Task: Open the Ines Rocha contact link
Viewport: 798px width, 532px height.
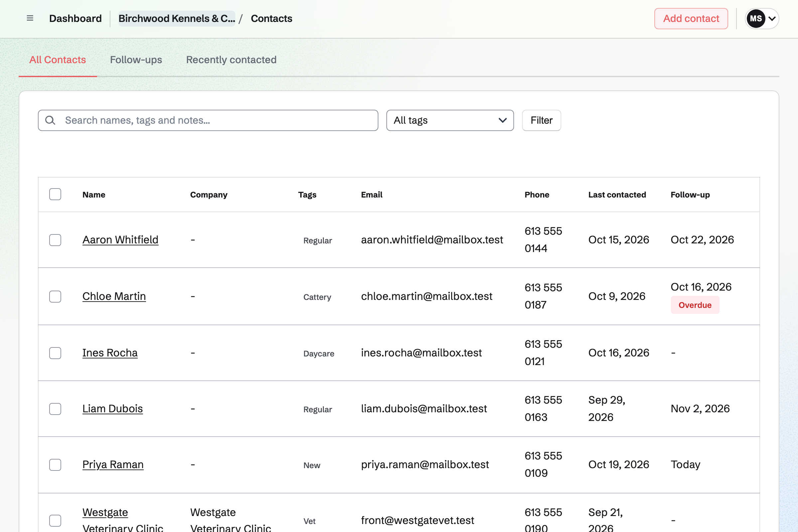Action: [x=110, y=353]
